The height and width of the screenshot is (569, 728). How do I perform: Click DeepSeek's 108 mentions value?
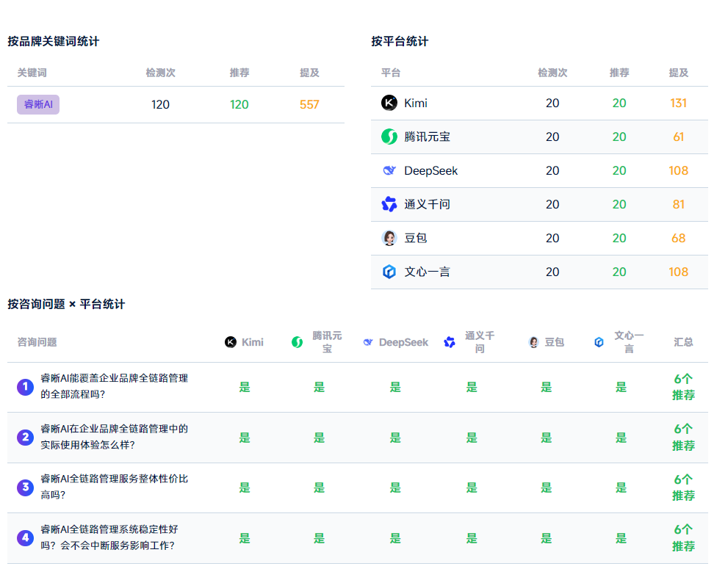678,171
